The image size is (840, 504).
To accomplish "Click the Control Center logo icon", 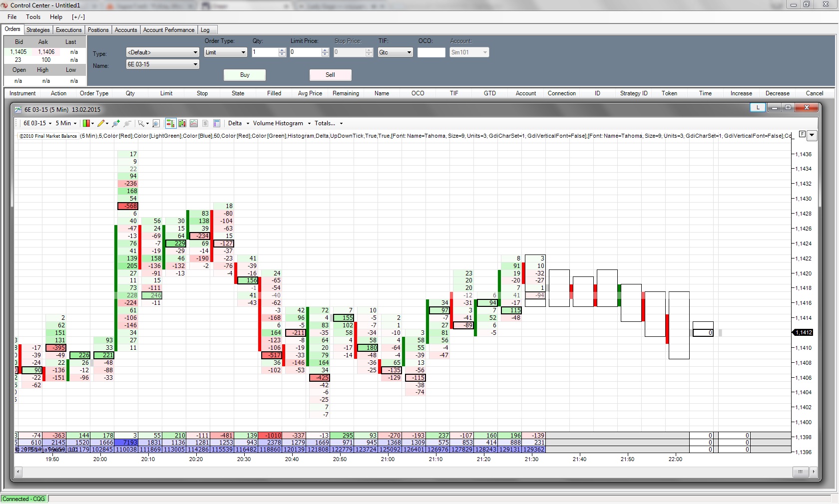I will click(4, 5).
